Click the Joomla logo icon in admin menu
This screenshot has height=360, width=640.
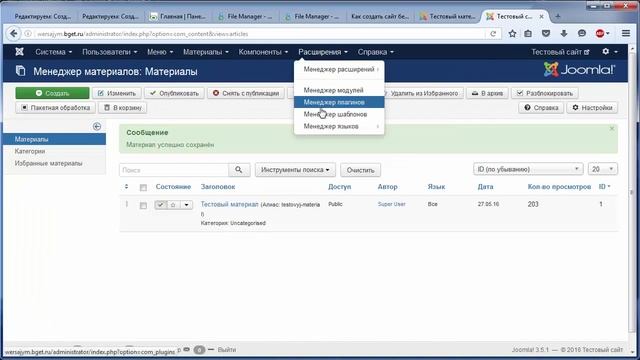[19, 52]
